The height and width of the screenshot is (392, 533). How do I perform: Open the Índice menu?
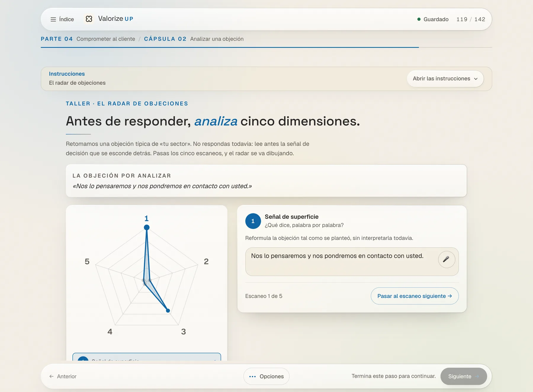[62, 19]
